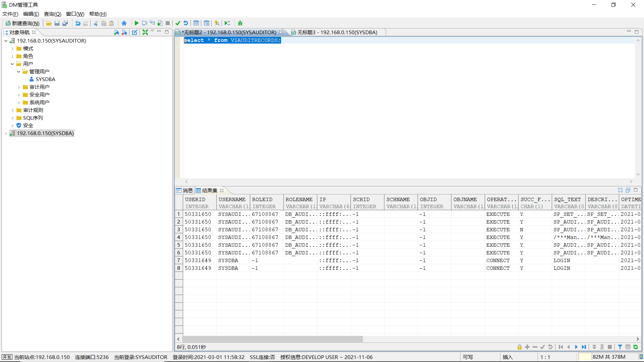Screen dimensions: 644x362
Task: Click the SQL_TEXT column header
Action: pyautogui.click(x=569, y=203)
